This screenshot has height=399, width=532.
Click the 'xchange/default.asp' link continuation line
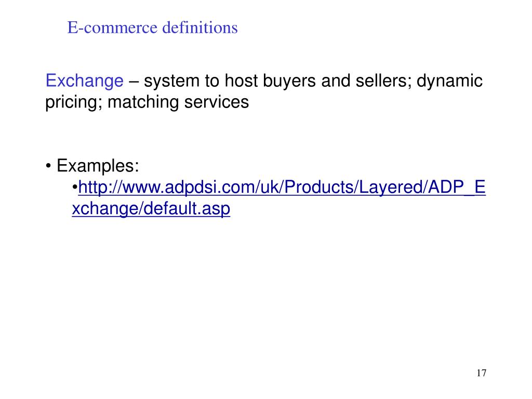click(x=151, y=208)
